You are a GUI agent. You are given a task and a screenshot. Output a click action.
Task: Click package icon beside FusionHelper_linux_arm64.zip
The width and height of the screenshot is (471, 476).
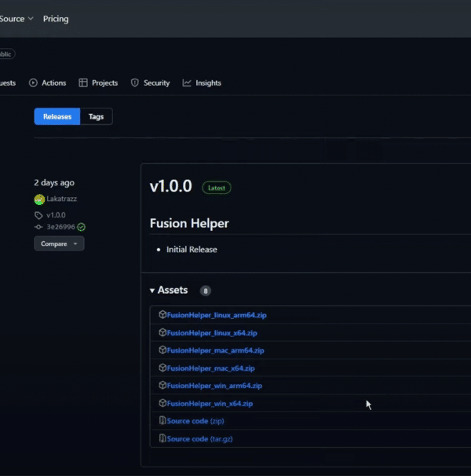point(162,315)
